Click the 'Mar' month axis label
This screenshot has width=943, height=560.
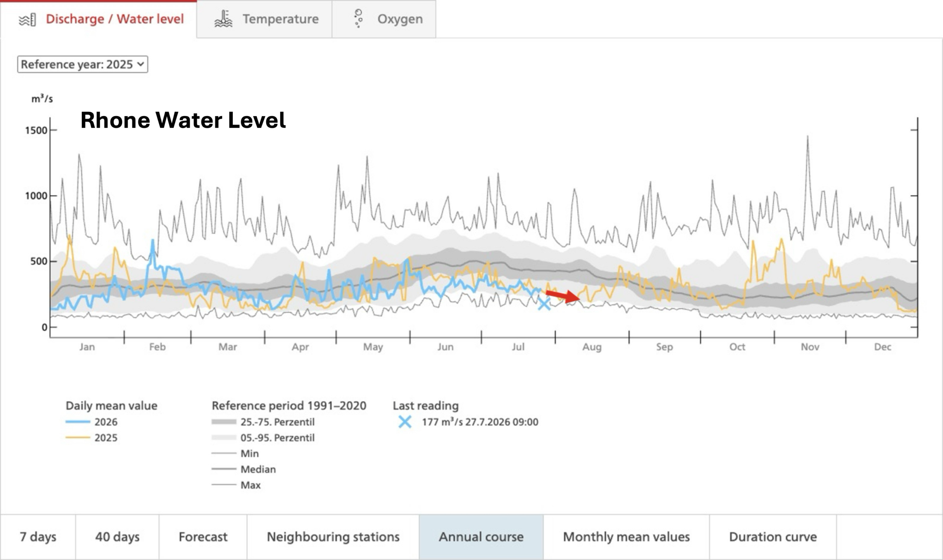(x=228, y=347)
